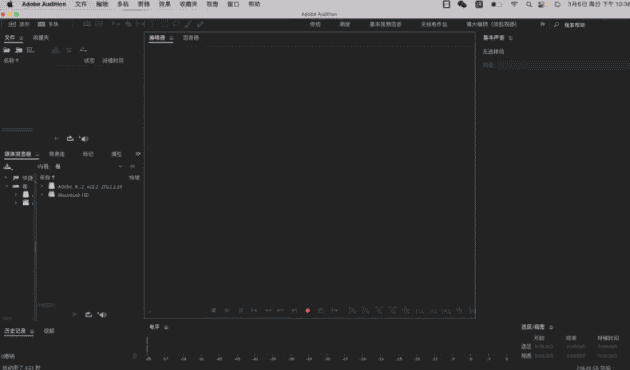Viewport: 630px width, 370px height.
Task: Open the 基本声音 panel menu
Action: pyautogui.click(x=511, y=38)
